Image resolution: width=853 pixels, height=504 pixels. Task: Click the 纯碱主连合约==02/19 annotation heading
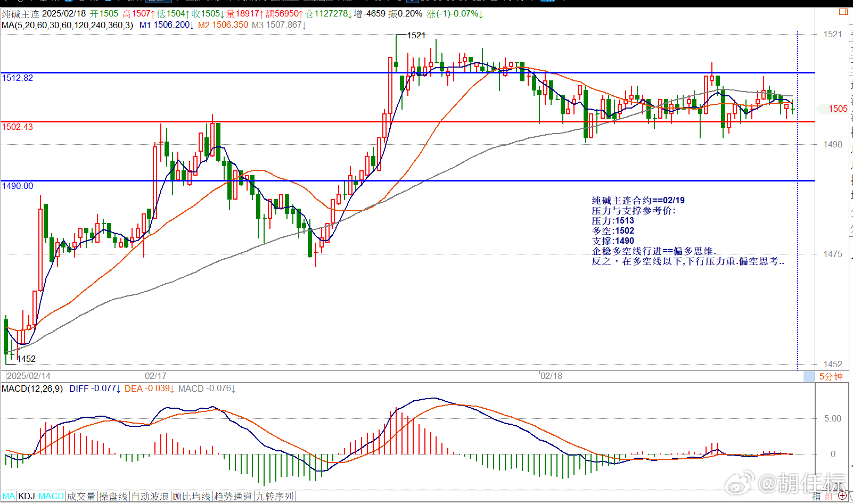point(638,201)
